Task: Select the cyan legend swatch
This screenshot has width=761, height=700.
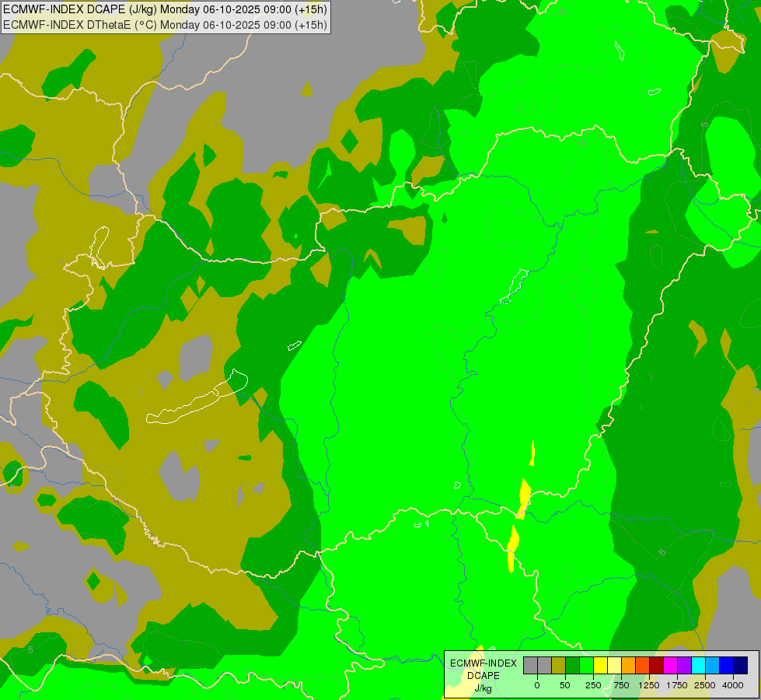Action: click(x=698, y=666)
